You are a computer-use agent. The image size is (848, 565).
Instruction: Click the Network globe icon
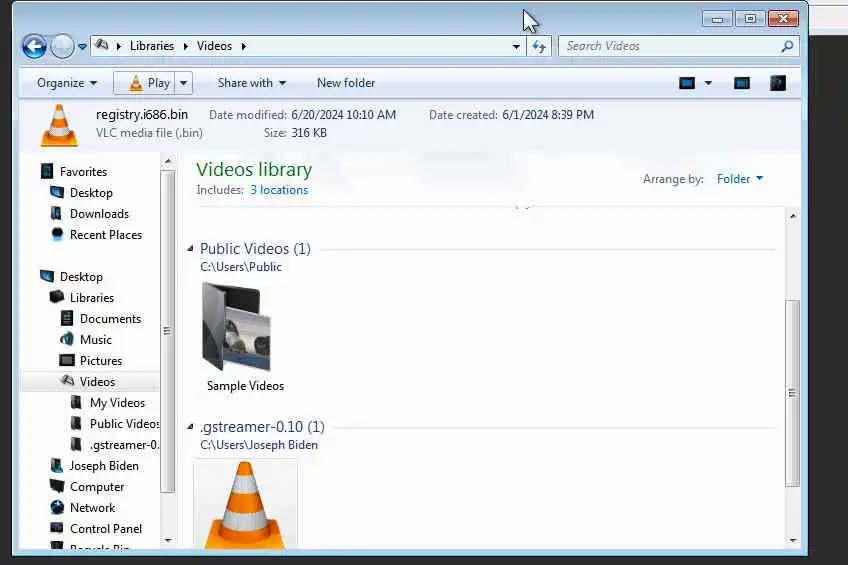57,507
